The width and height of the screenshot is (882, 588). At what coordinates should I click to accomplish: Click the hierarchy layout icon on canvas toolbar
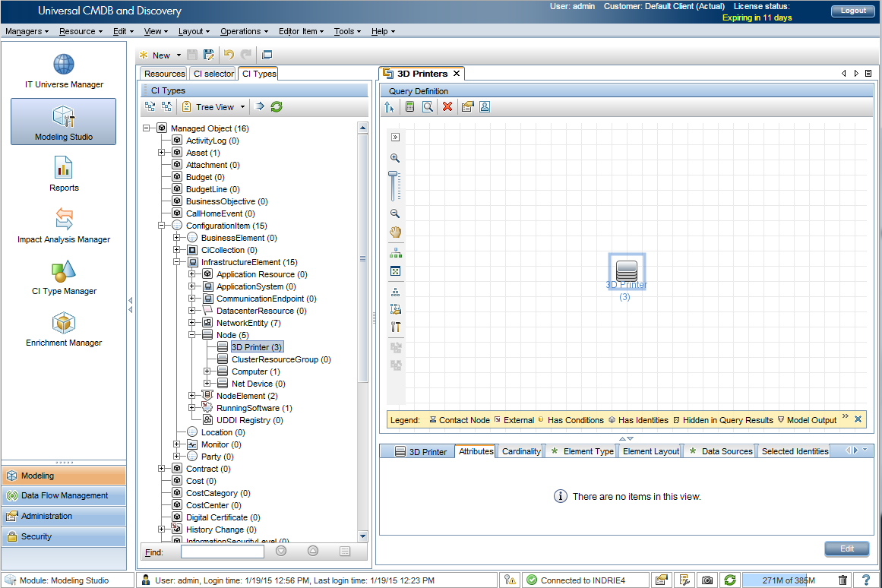[x=396, y=253]
